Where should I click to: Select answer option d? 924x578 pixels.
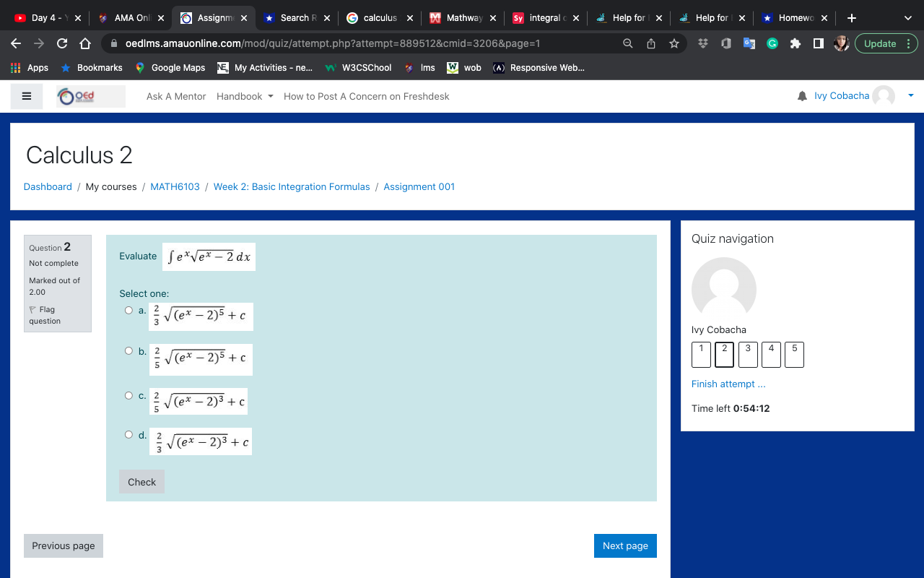[x=128, y=434]
